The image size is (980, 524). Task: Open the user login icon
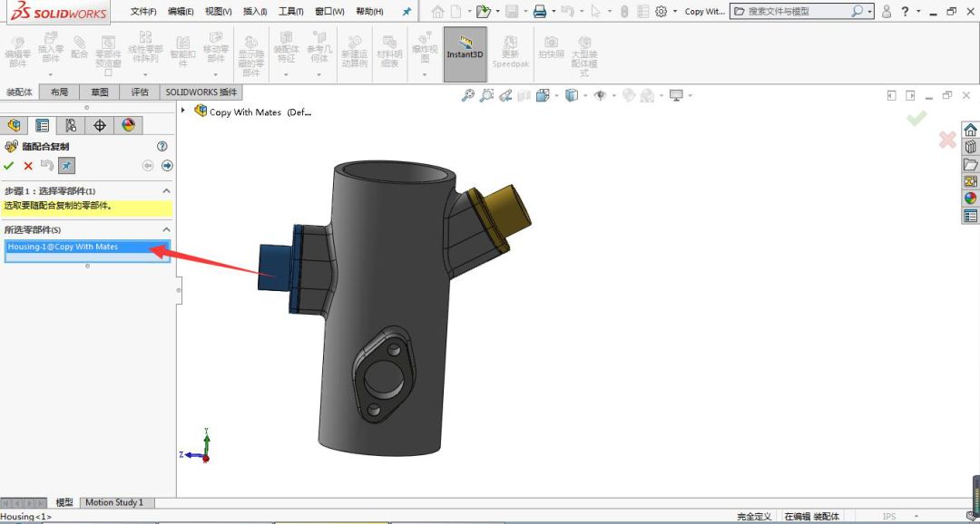(x=887, y=11)
